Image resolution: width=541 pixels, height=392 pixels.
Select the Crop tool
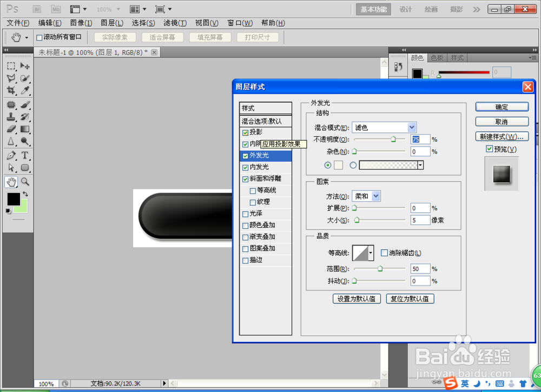click(11, 90)
